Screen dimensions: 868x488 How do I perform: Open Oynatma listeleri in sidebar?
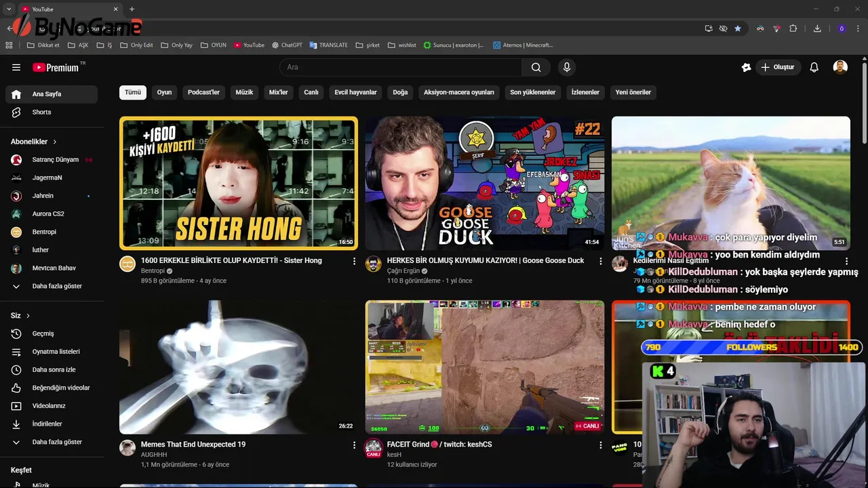pyautogui.click(x=52, y=352)
